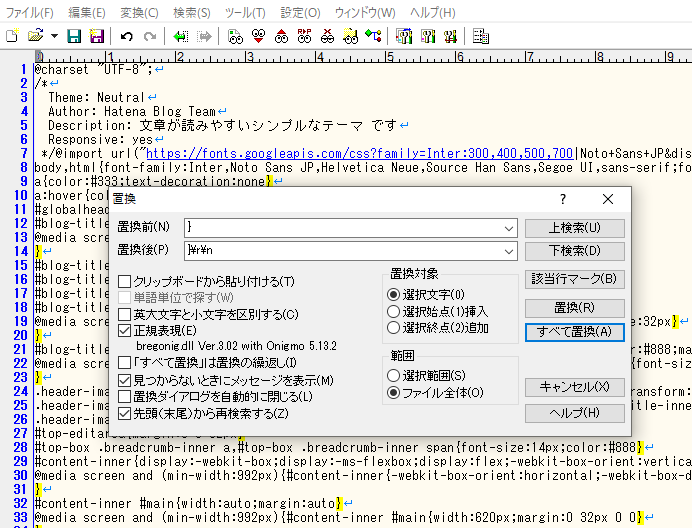Click the すべて置換(A) button
The image size is (692, 528).
tap(575, 332)
